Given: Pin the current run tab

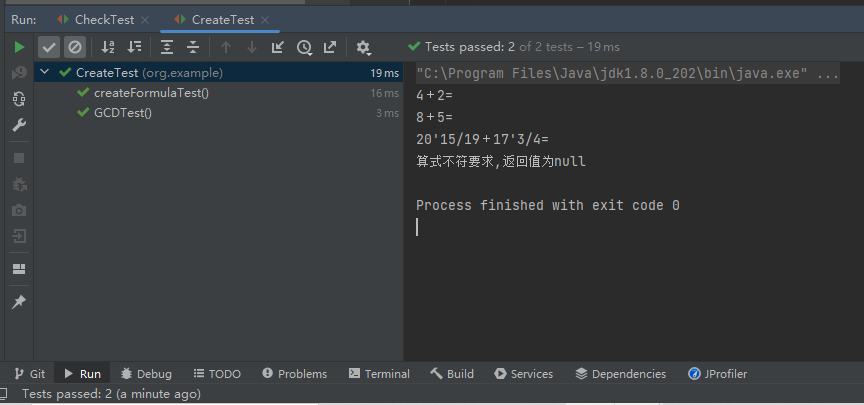Looking at the screenshot, I should click(19, 302).
